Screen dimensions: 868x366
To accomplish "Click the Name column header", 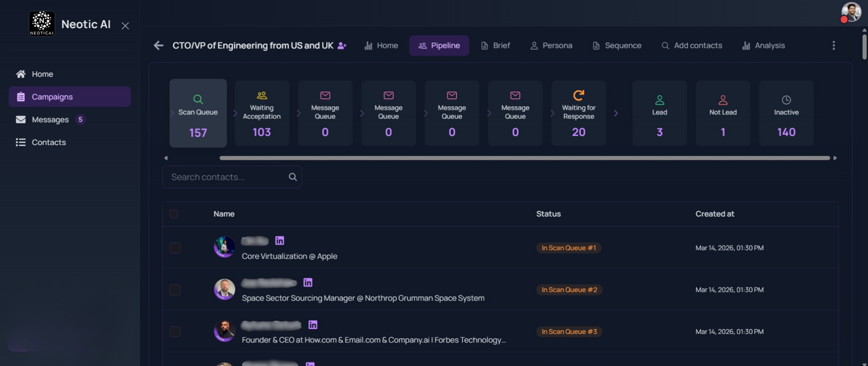I will tap(224, 214).
